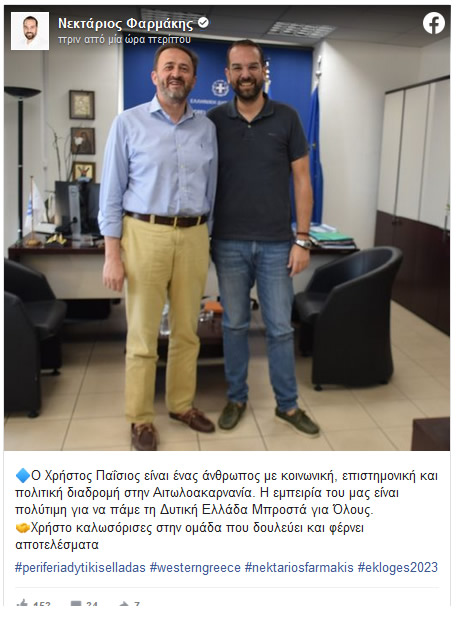The image size is (459, 618).
Task: Open the post timestamp 'πριν από μία ώρα περίπου'
Action: coord(125,39)
